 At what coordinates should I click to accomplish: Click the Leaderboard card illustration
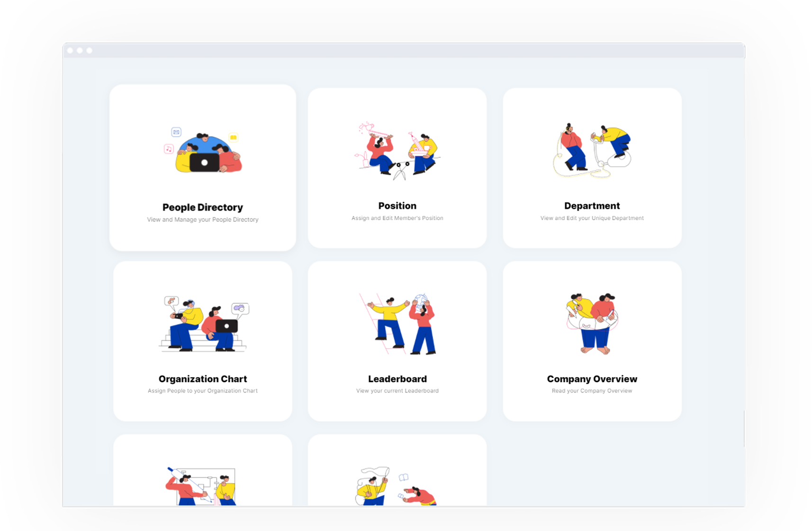(397, 324)
